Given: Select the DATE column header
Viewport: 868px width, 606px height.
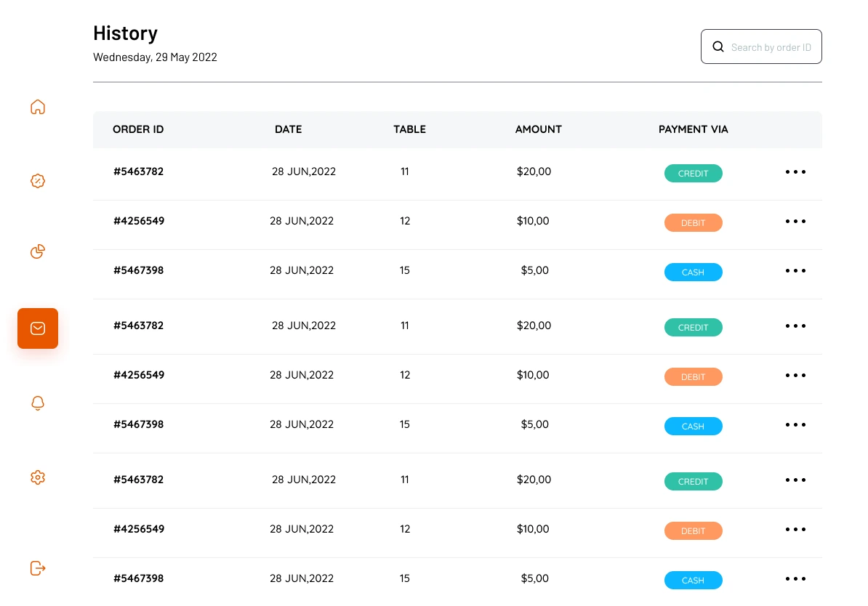Looking at the screenshot, I should 289,129.
